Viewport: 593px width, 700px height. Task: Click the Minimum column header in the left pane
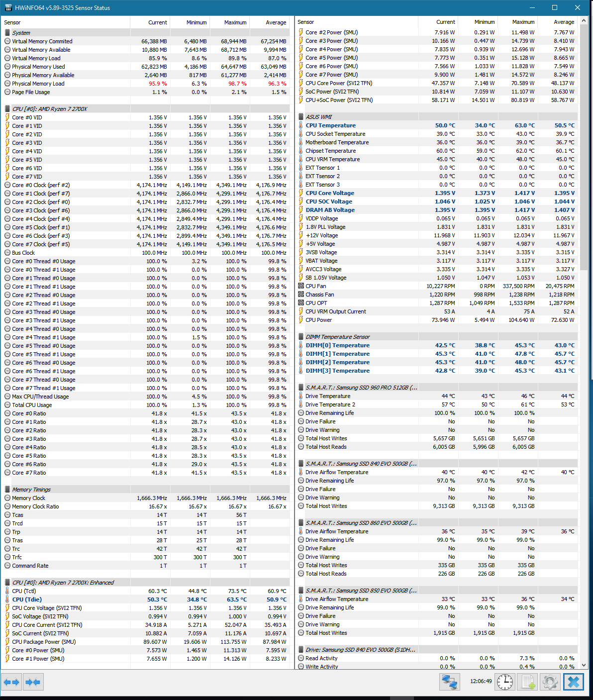[190, 22]
